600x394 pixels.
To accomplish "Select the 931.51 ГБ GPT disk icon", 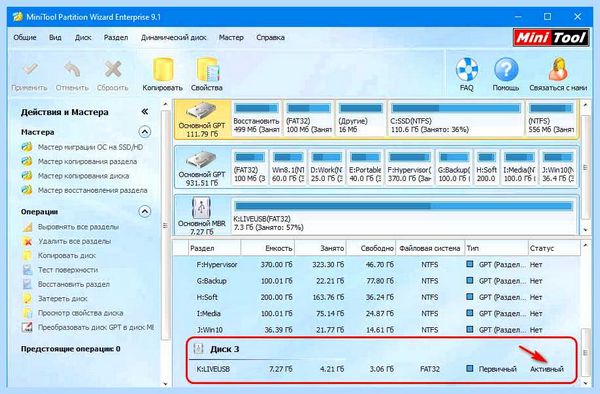I will pyautogui.click(x=202, y=160).
